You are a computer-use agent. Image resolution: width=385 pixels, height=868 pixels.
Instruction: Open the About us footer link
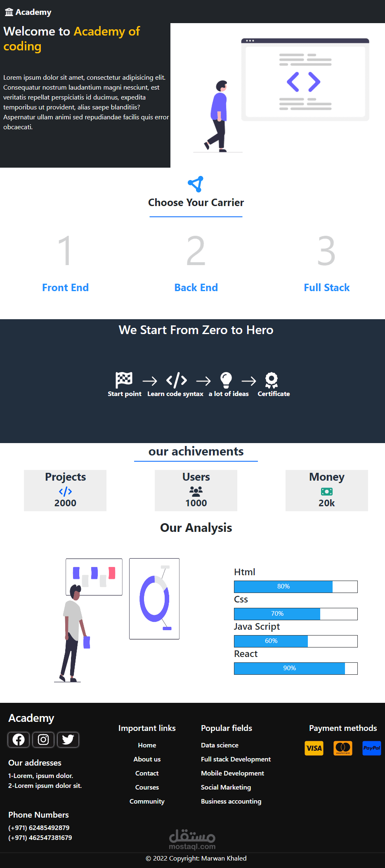(147, 759)
